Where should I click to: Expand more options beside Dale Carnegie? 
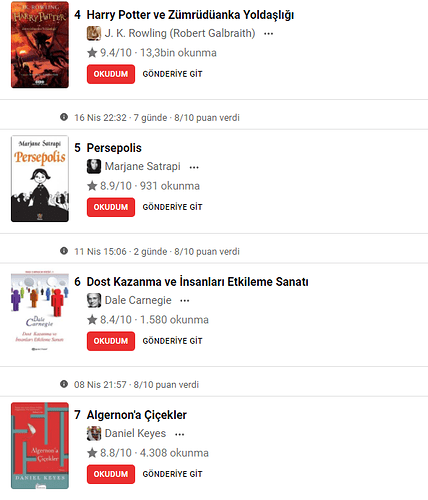tap(185, 301)
